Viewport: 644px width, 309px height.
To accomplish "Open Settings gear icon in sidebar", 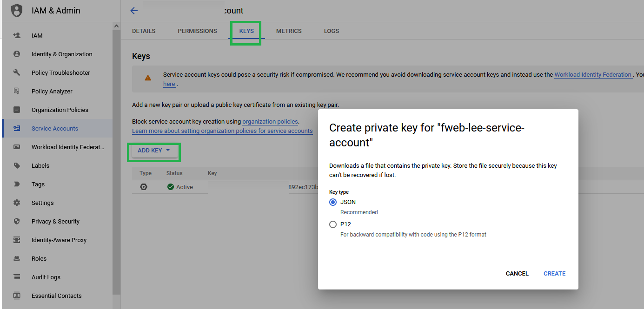I will [x=17, y=203].
